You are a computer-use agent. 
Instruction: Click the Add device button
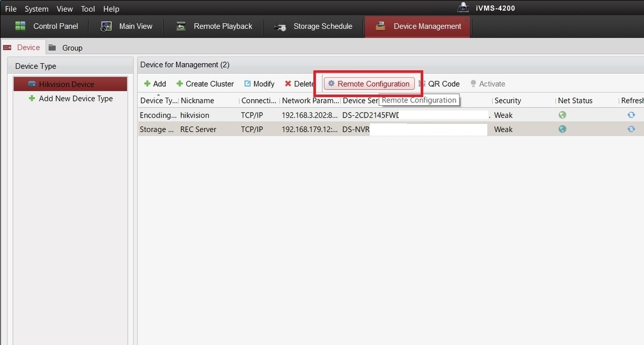[155, 84]
